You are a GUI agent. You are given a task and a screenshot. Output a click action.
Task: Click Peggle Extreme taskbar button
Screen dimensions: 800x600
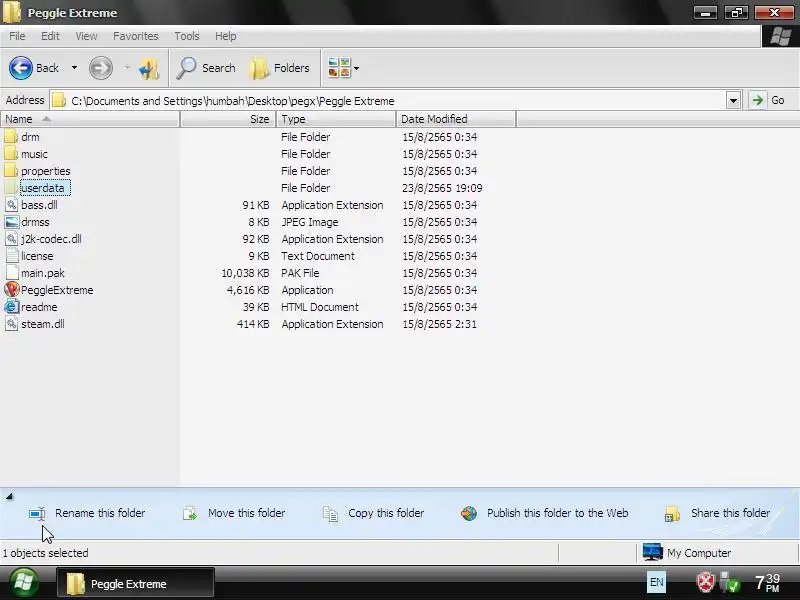point(135,583)
